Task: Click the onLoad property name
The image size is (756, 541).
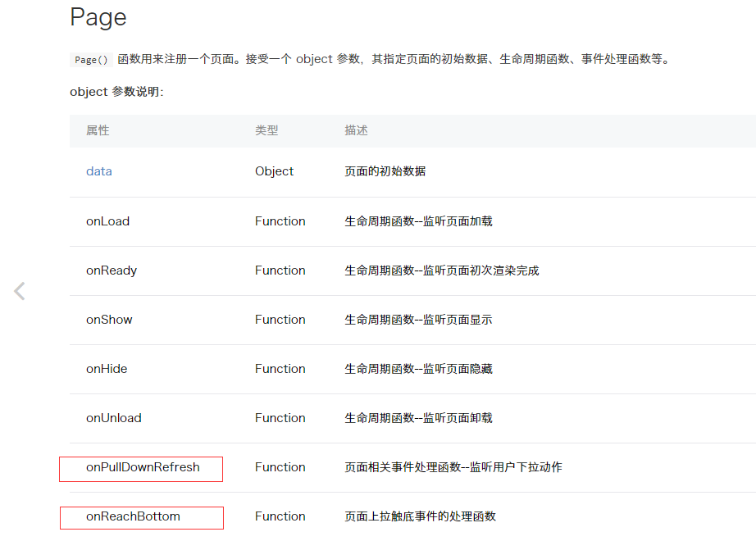Action: click(107, 221)
